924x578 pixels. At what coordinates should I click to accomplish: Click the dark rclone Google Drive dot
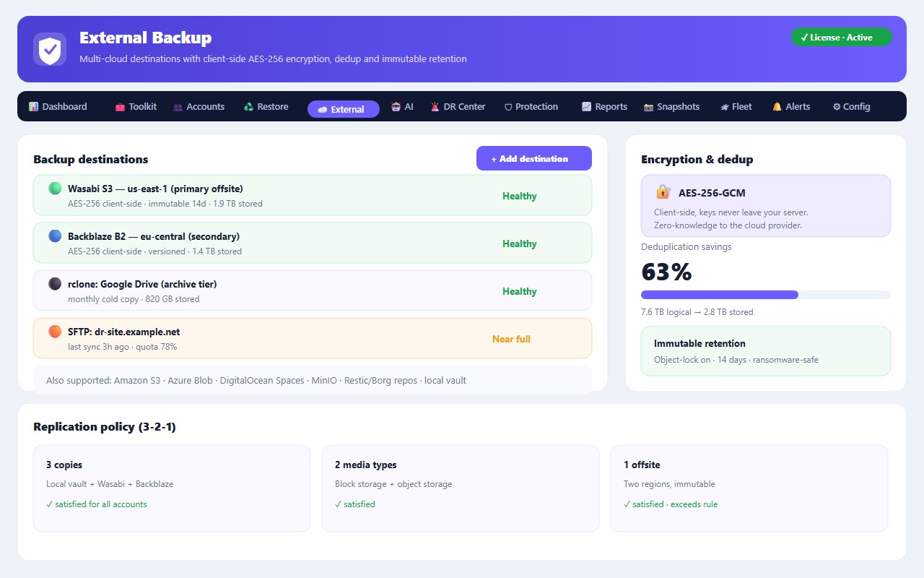tap(55, 284)
